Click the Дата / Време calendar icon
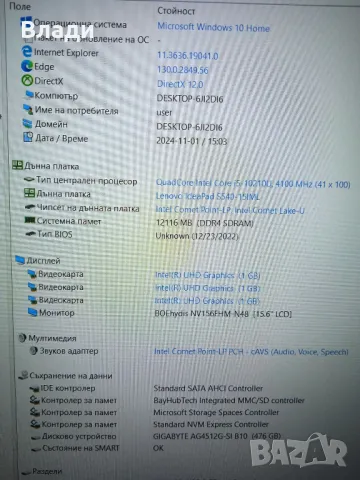This screenshot has height=480, width=360. pyautogui.click(x=28, y=137)
